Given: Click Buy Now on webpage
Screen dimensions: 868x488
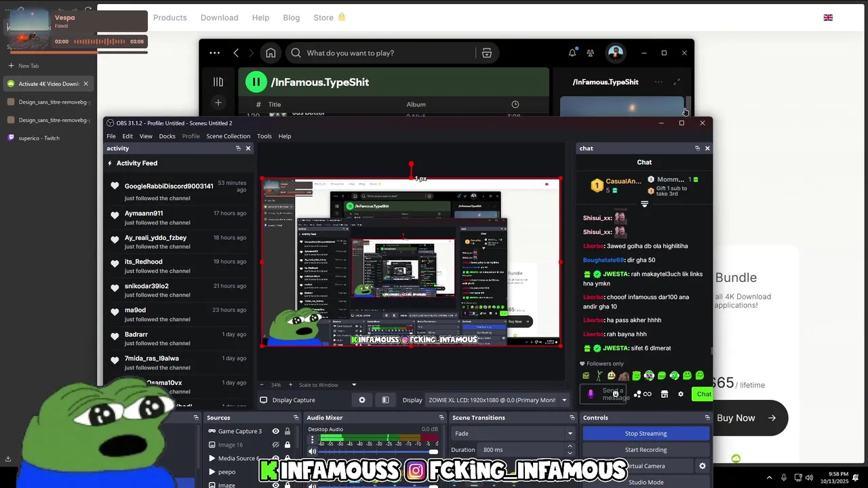Looking at the screenshot, I should pos(745,418).
